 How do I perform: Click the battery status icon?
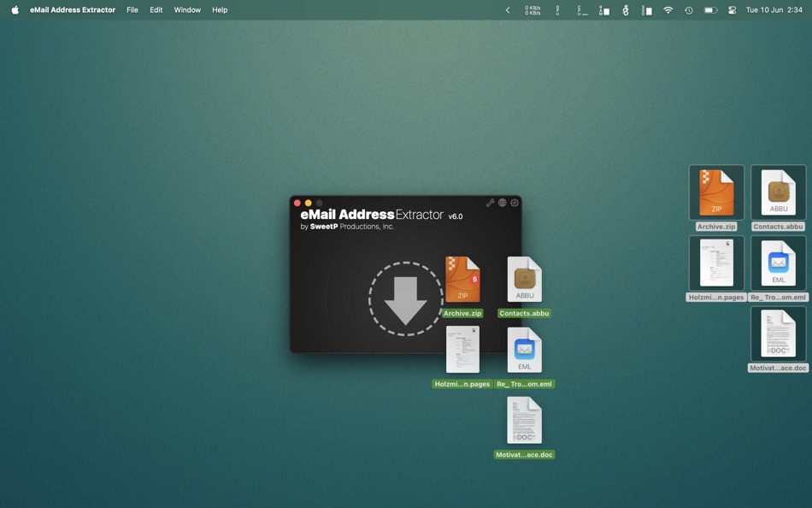point(710,10)
